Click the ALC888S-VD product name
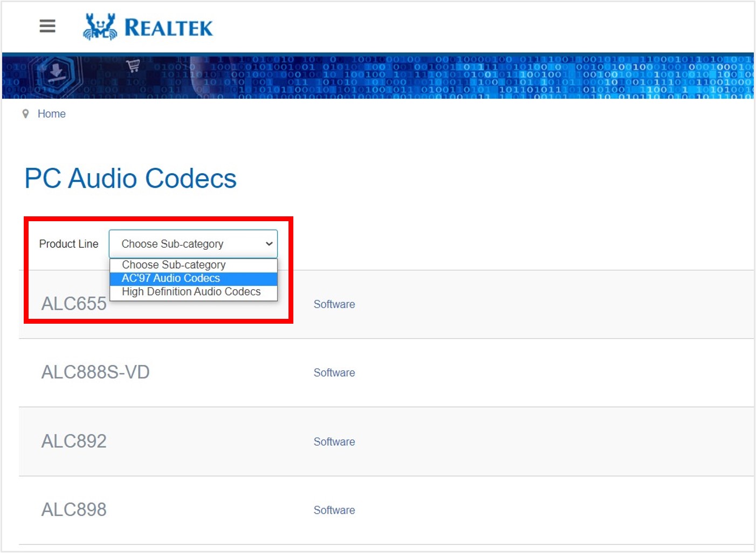The height and width of the screenshot is (553, 756). 95,372
